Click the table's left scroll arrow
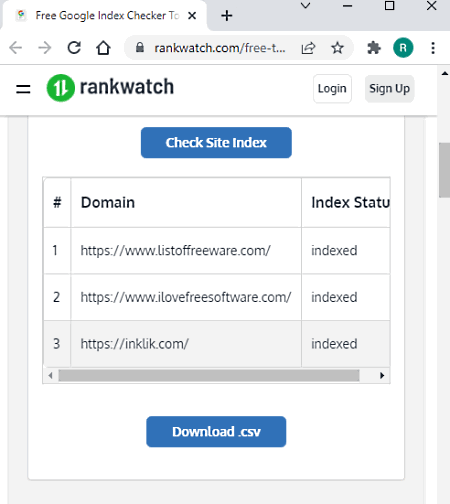450x504 pixels. 50,376
